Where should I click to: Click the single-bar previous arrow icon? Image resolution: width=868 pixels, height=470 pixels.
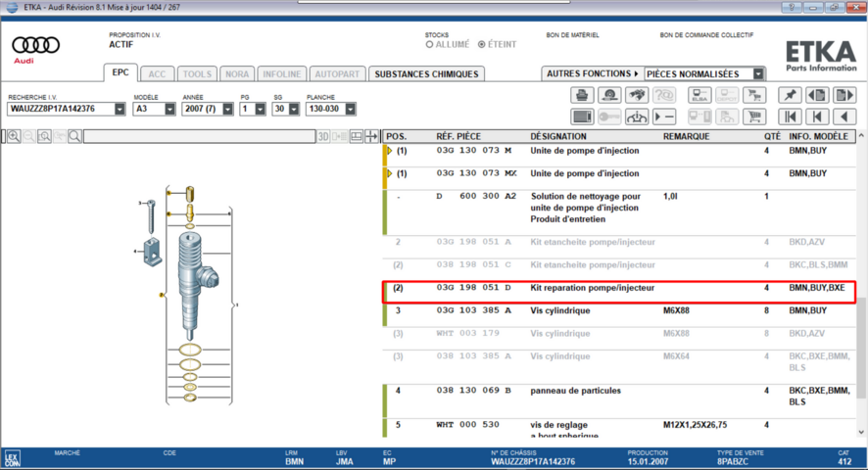[817, 117]
